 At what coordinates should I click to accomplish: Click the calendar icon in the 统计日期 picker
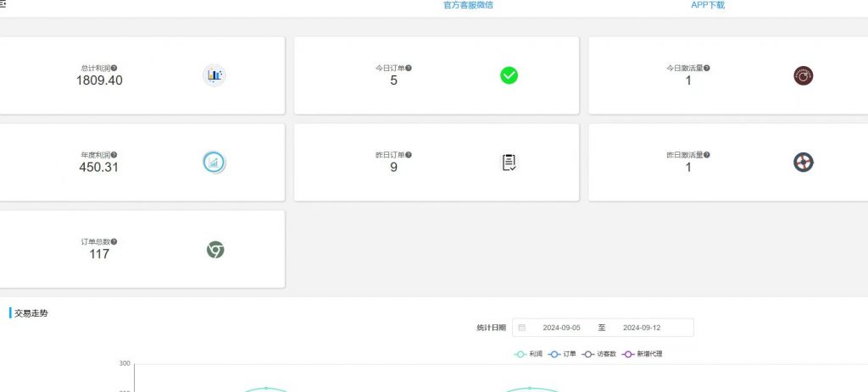pyautogui.click(x=522, y=328)
